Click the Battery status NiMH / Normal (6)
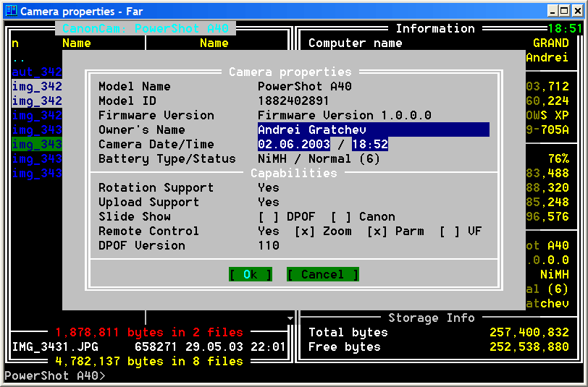This screenshot has height=387, width=588. [x=319, y=159]
